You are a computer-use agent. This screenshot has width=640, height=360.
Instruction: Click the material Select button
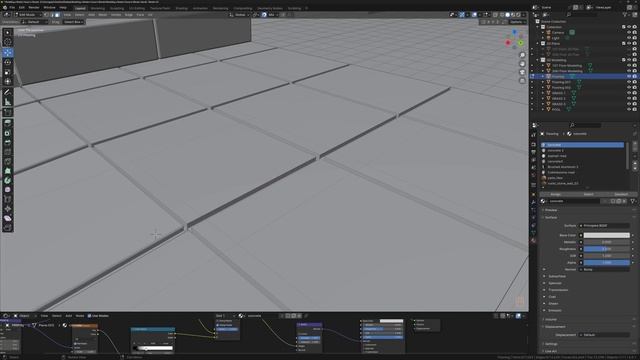588,194
